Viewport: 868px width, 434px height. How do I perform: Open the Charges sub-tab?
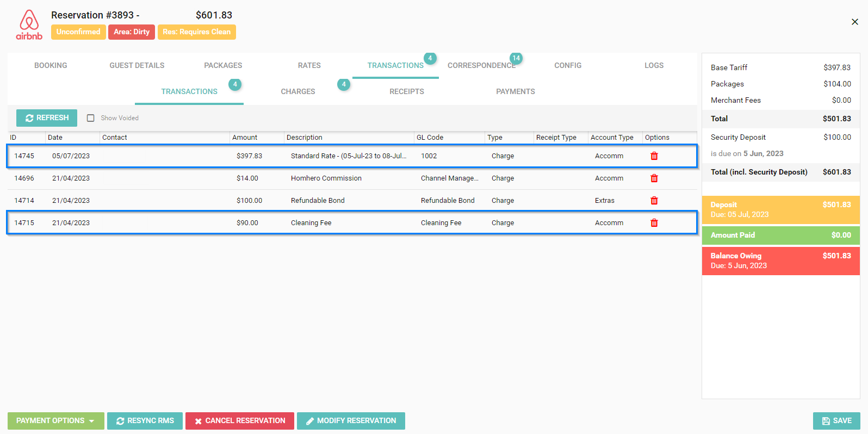point(297,91)
